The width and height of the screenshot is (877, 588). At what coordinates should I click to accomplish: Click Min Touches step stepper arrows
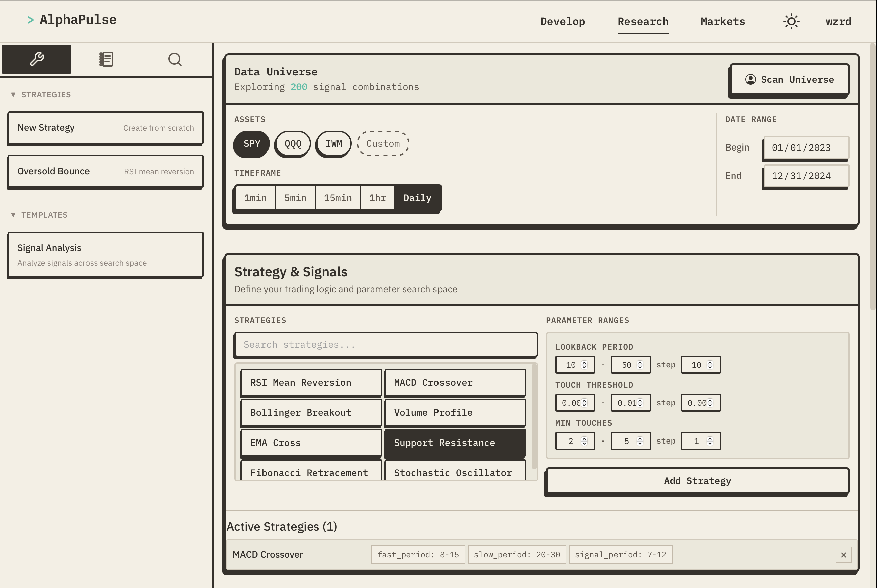[x=710, y=441]
